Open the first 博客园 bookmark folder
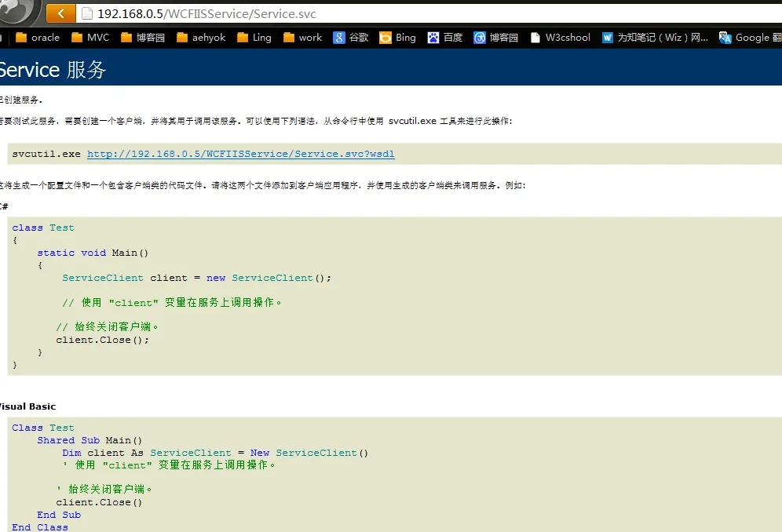This screenshot has height=532, width=782. coord(143,37)
